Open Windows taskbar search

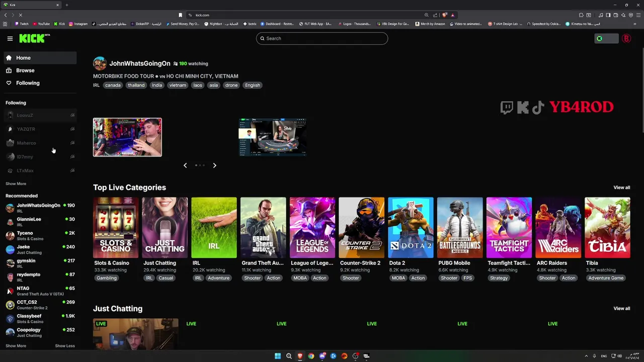click(x=289, y=356)
